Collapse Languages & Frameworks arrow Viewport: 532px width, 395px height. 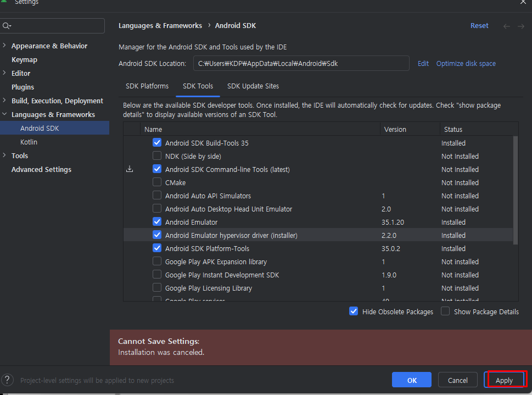tap(4, 114)
